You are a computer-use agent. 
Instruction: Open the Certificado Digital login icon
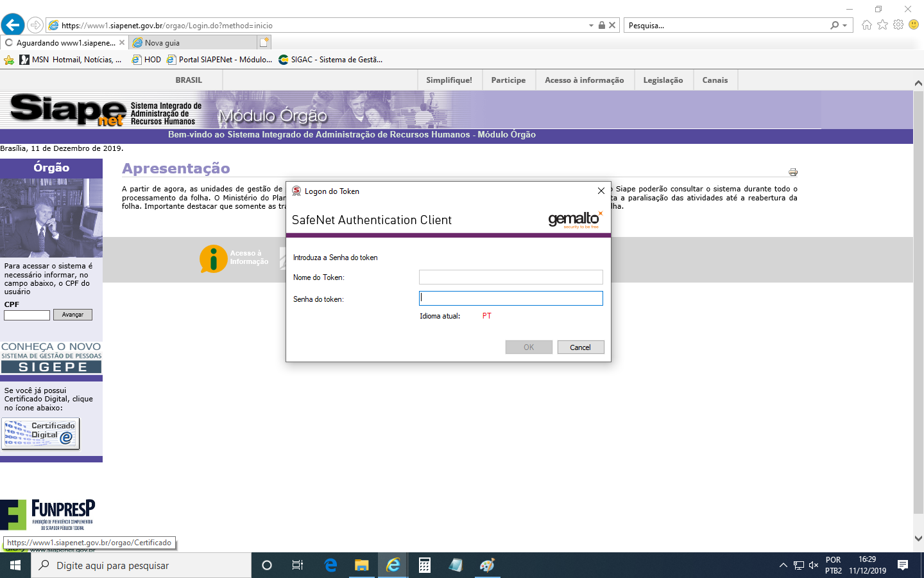click(x=40, y=433)
